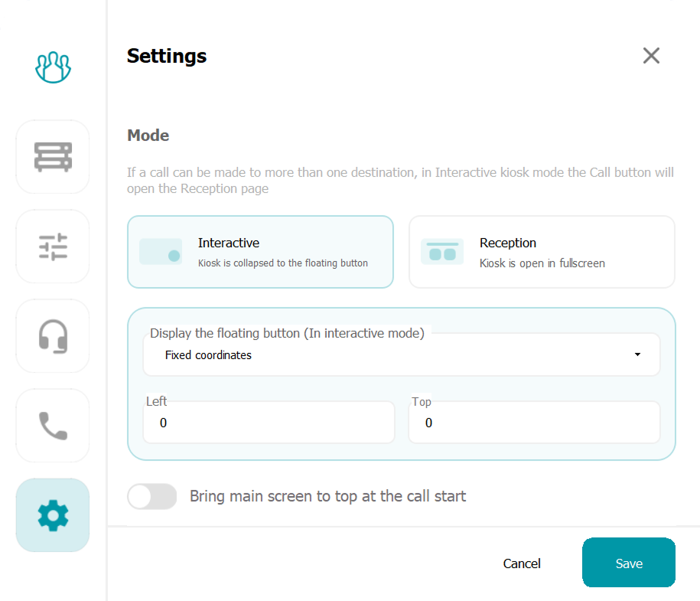Open the sliders adjustments sidebar section
Screen dimensions: 700x601
[53, 247]
